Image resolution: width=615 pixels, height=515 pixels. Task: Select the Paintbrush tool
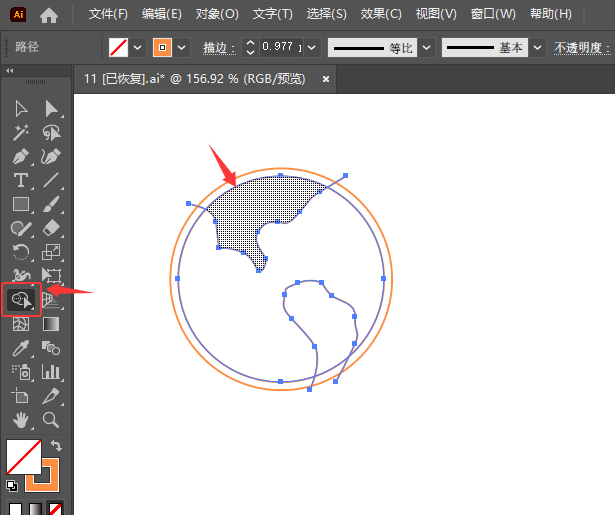(51, 204)
